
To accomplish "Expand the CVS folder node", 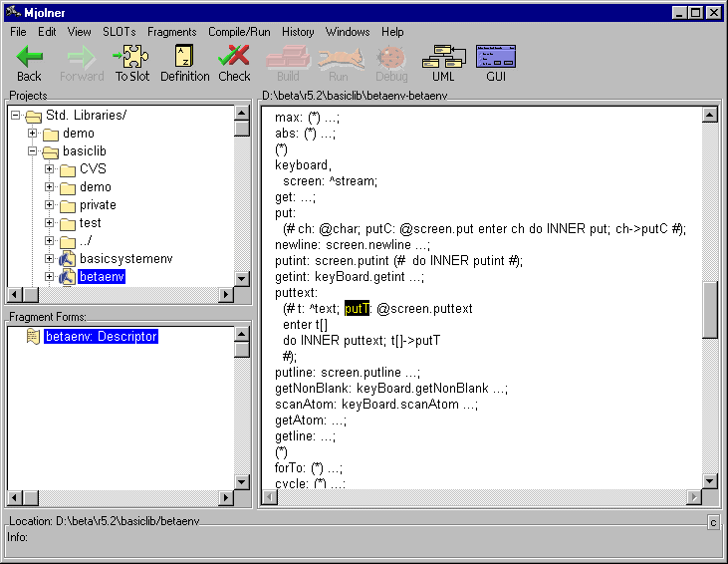I will [50, 169].
